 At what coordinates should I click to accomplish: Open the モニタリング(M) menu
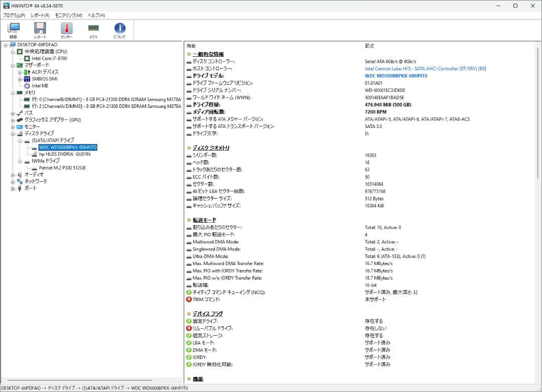[x=68, y=16]
